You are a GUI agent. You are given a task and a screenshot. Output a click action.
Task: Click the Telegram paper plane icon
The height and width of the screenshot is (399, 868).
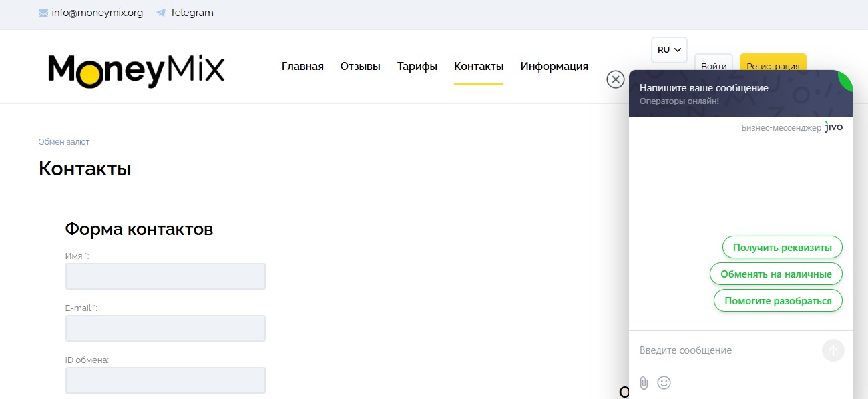[161, 13]
